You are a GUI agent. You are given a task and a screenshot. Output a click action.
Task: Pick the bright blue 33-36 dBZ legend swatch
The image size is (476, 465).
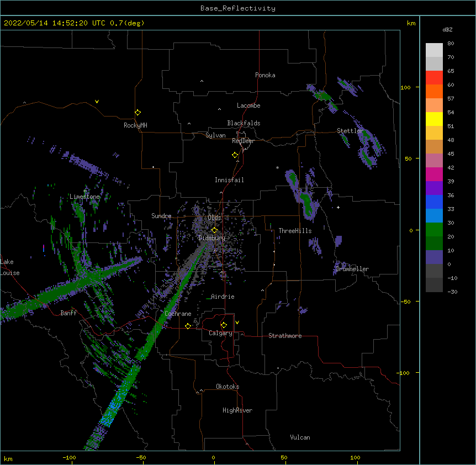coord(434,202)
